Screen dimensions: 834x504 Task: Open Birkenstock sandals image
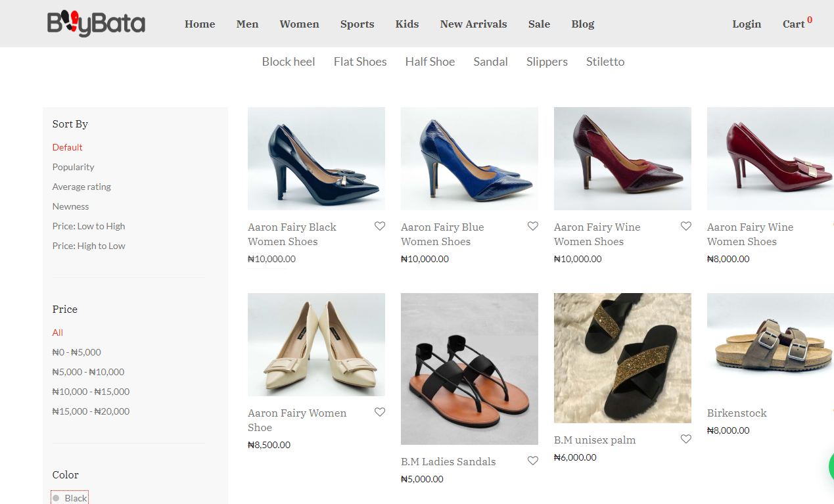pos(770,344)
